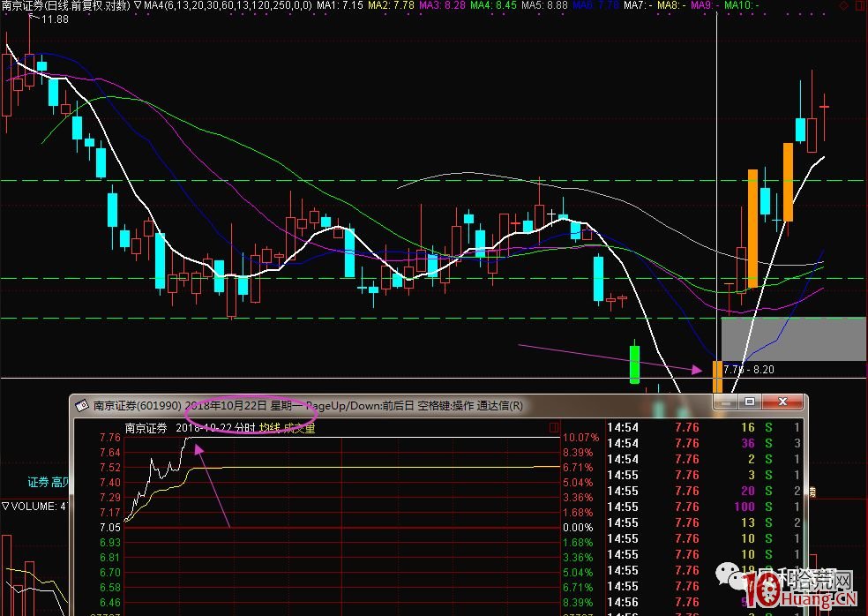Click the 成交量 legend label in intraday chart
The image size is (868, 616).
click(299, 428)
